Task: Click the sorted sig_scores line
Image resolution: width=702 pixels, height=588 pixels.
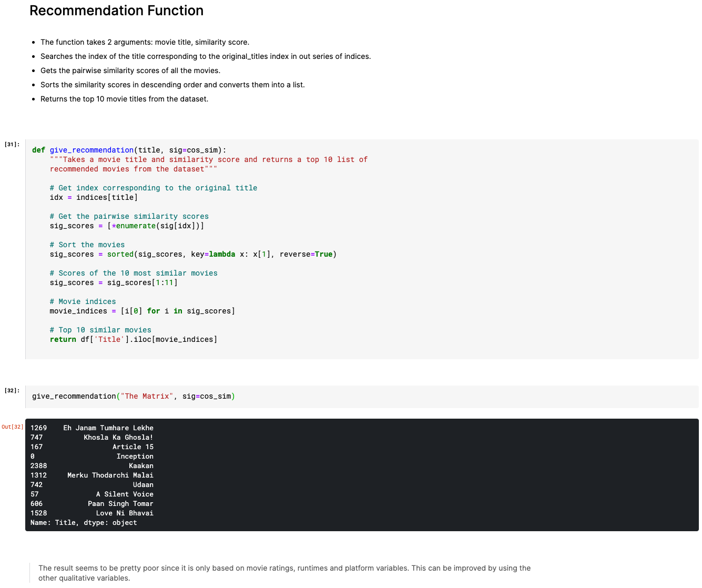Action: point(192,254)
